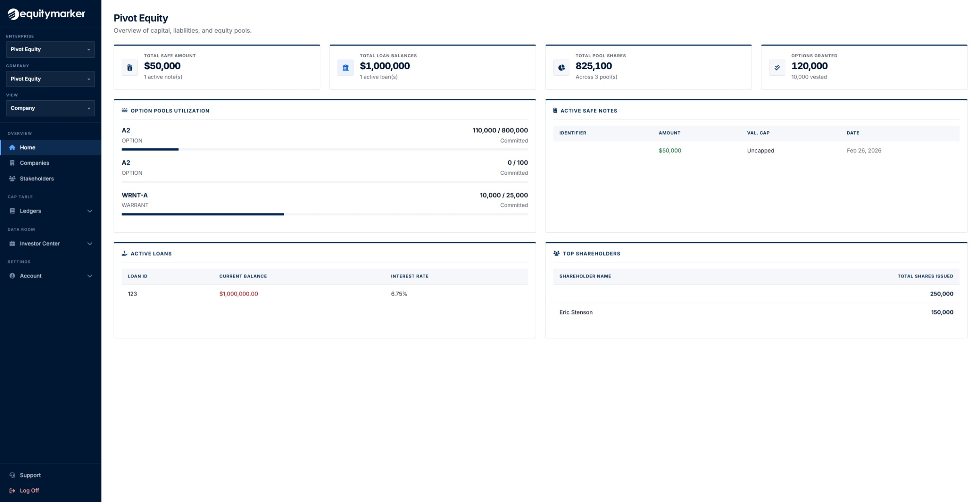This screenshot has width=980, height=502.
Task: Click the Total Shares Issued column header
Action: [925, 276]
